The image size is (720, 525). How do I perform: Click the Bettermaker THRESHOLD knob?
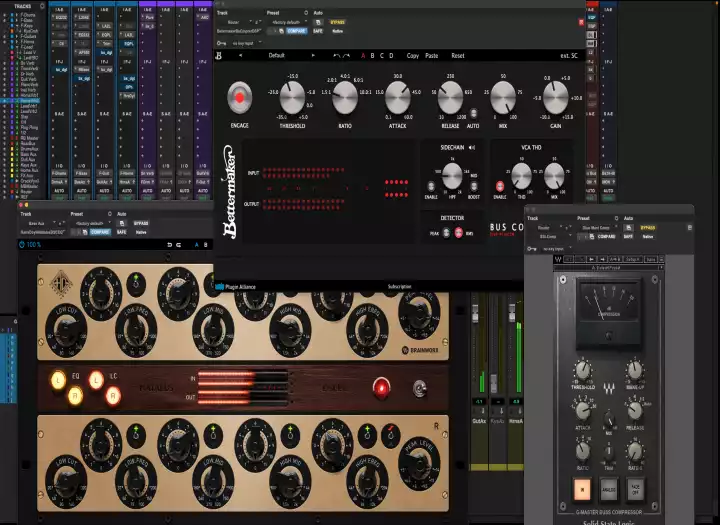292,97
